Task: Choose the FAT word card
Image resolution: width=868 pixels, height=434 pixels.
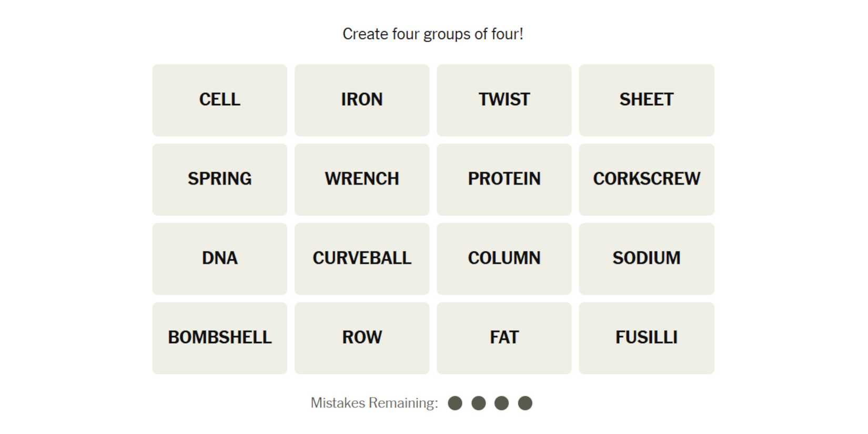Action: coord(504,338)
